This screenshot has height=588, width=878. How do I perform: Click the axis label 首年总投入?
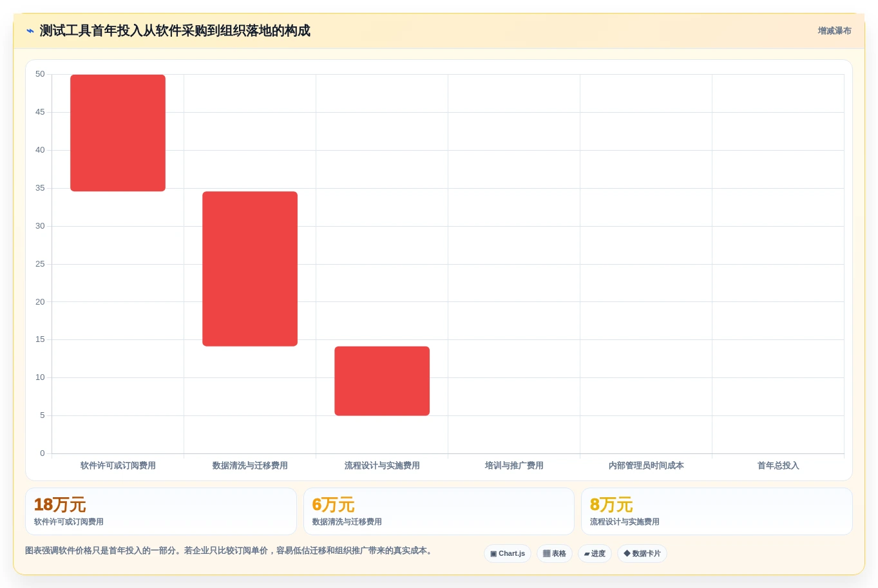(778, 466)
